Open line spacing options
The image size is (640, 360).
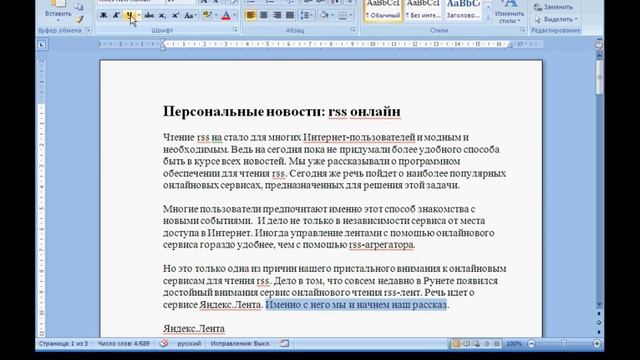pyautogui.click(x=306, y=16)
